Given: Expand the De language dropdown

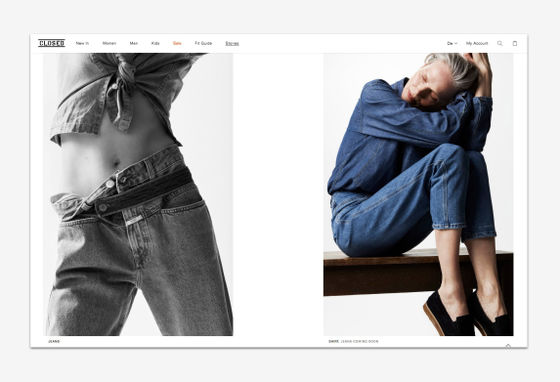Looking at the screenshot, I should 452,44.
